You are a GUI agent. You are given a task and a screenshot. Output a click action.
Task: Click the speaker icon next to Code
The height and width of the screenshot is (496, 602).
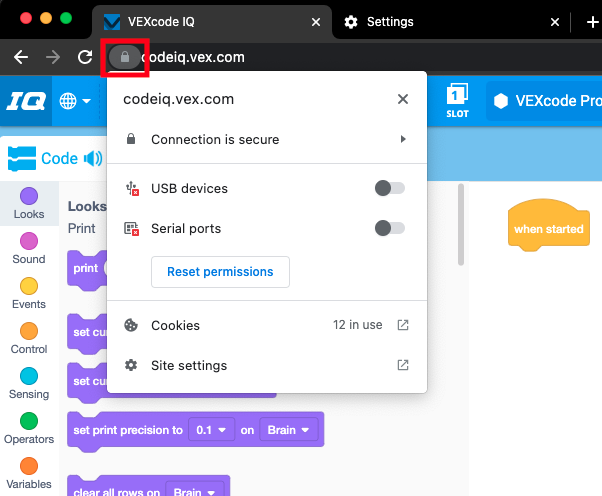pyautogui.click(x=93, y=158)
